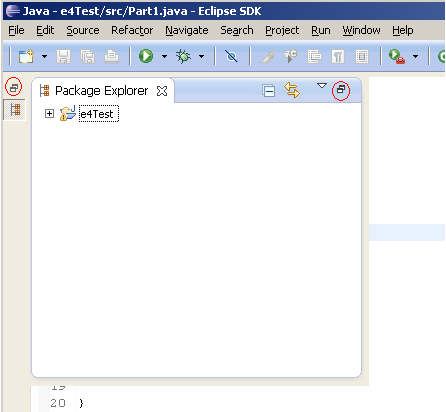Toggle Link with Editor arrows

click(292, 90)
